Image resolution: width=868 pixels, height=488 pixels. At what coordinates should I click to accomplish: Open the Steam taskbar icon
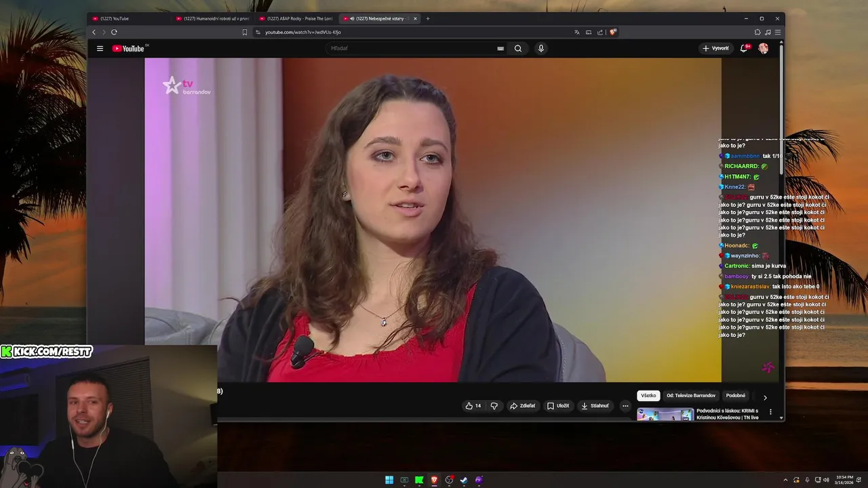[x=464, y=480]
